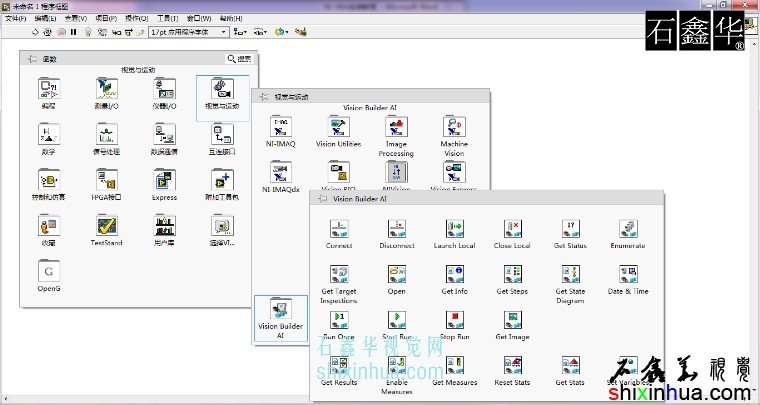760x405 pixels.
Task: Open the 操作(O) menu
Action: click(x=137, y=18)
